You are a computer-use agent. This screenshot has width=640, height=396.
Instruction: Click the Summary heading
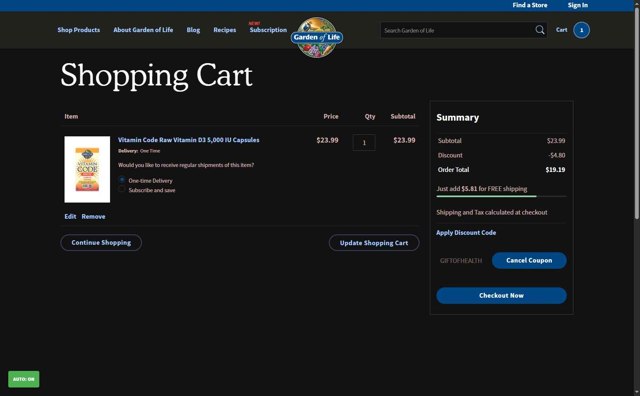(x=458, y=118)
